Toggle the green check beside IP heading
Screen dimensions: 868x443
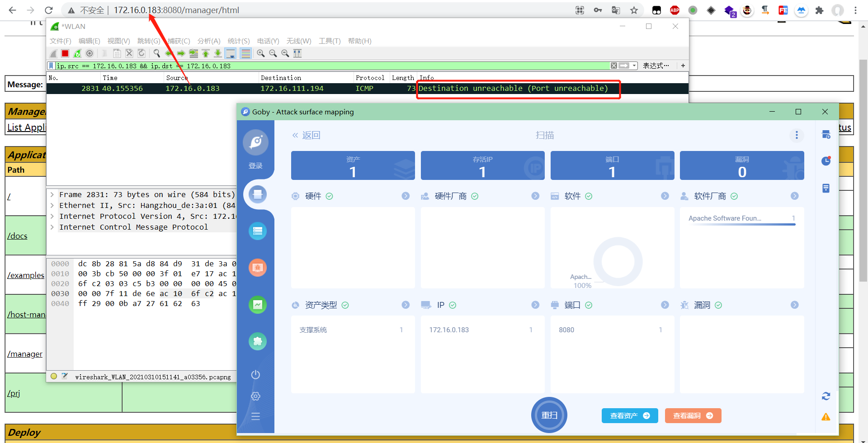click(x=453, y=305)
